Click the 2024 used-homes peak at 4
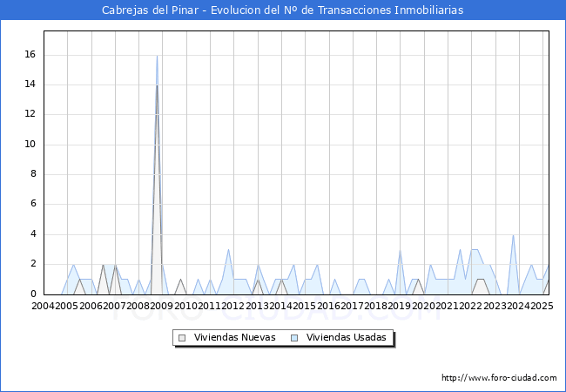Image resolution: width=566 pixels, height=392 pixels. (x=513, y=235)
